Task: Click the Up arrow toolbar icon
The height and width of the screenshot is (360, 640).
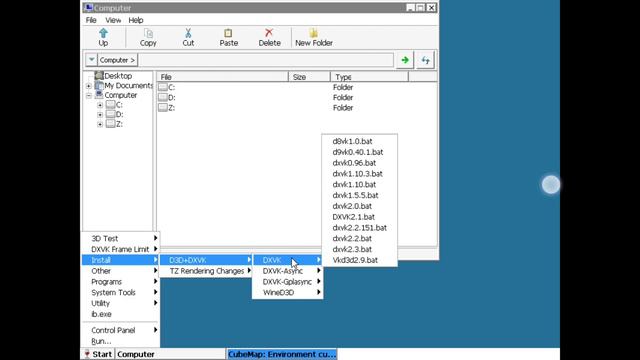Action: (x=103, y=33)
